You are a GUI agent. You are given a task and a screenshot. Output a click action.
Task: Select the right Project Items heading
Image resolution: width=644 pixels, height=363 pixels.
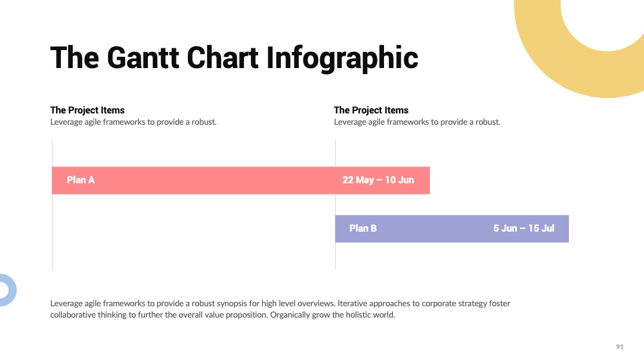pos(371,110)
